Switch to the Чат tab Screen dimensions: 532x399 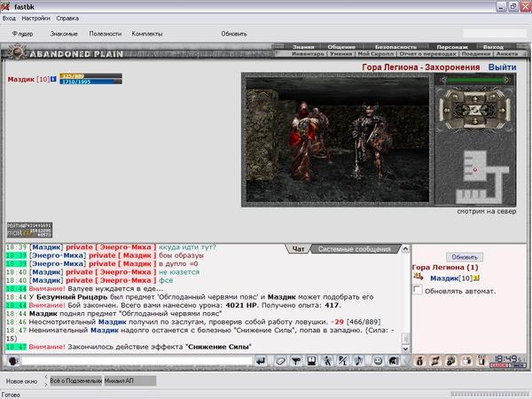(x=298, y=249)
